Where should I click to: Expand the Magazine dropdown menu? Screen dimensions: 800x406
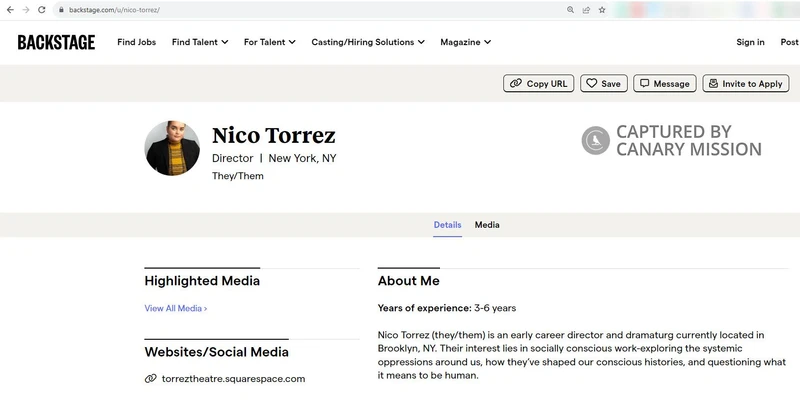tap(465, 42)
